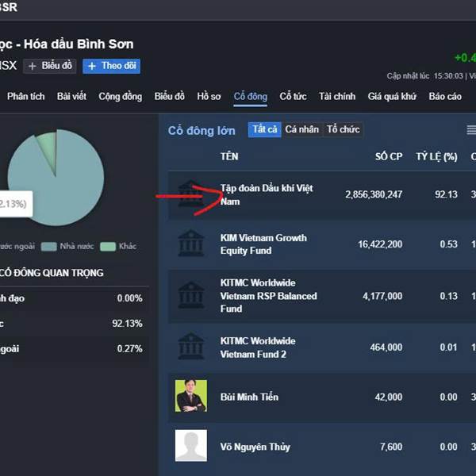Open KITMC Worldwide Vietnam Fund 2 entry
Screen dimensions: 476x476
point(258,347)
